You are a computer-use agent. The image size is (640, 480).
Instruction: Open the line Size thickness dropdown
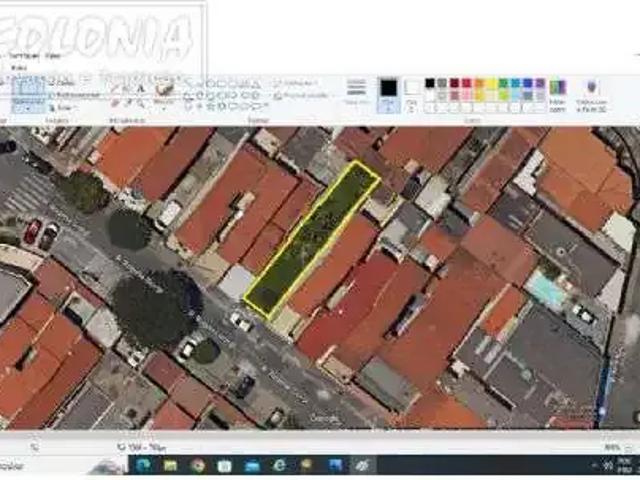click(x=356, y=92)
